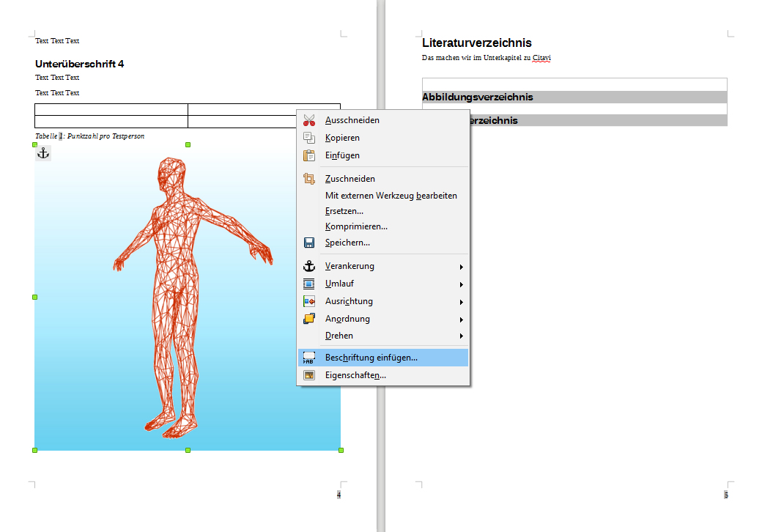Select Ersetzen... from the context menu

(344, 211)
